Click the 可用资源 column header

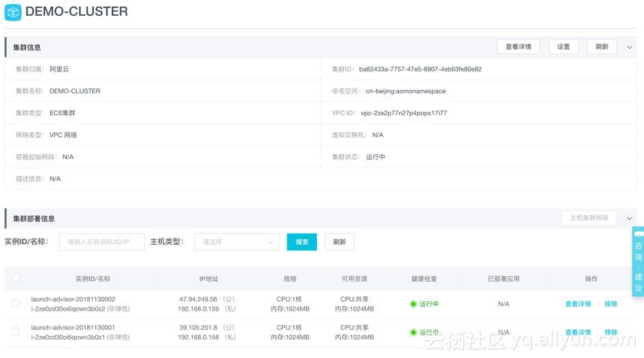click(x=355, y=278)
